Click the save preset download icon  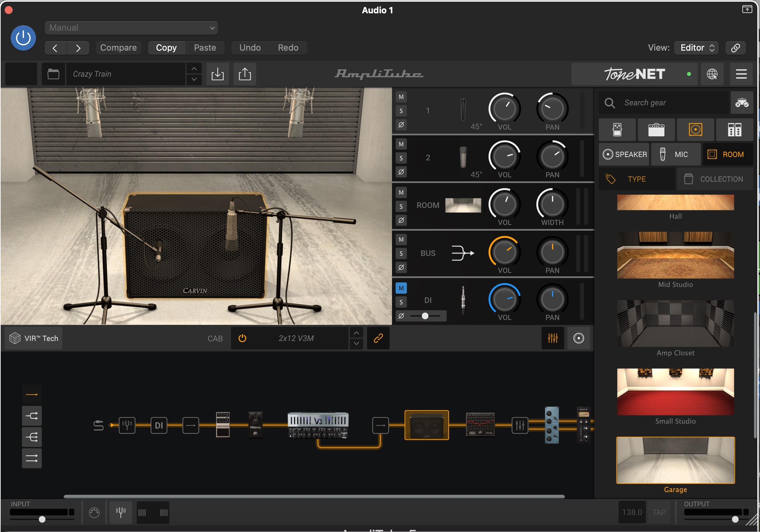218,74
